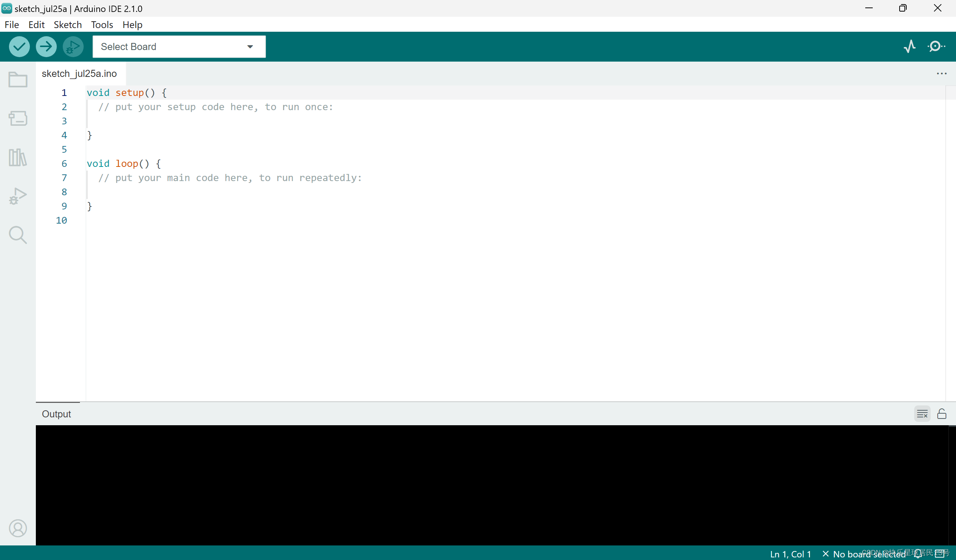This screenshot has width=956, height=560.
Task: Open the accounts icon at bottom left
Action: [x=18, y=528]
